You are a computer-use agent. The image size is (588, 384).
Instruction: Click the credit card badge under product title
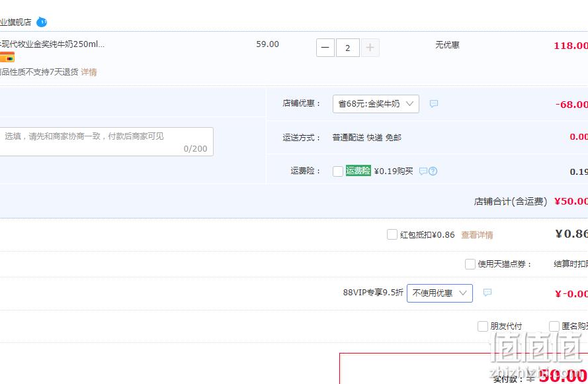7,58
